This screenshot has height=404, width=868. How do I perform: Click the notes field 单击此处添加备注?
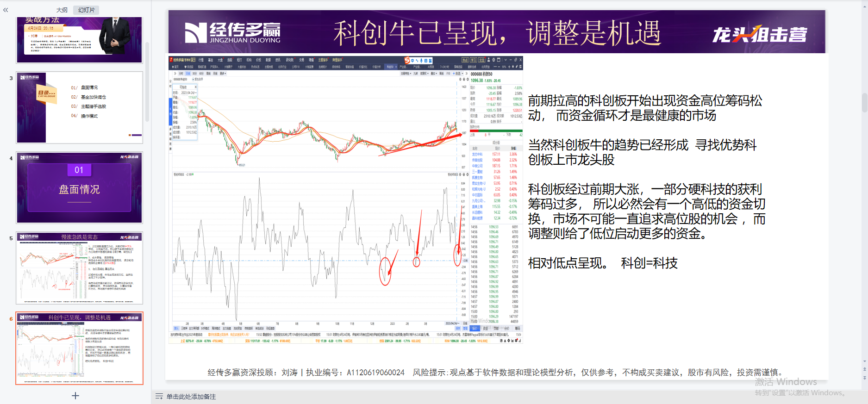click(x=191, y=397)
